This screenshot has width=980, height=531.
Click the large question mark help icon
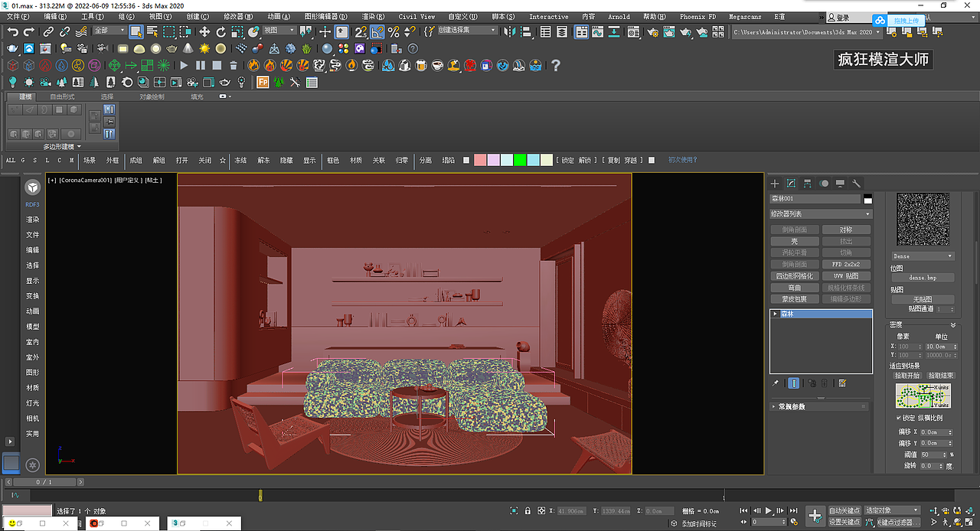tap(556, 65)
